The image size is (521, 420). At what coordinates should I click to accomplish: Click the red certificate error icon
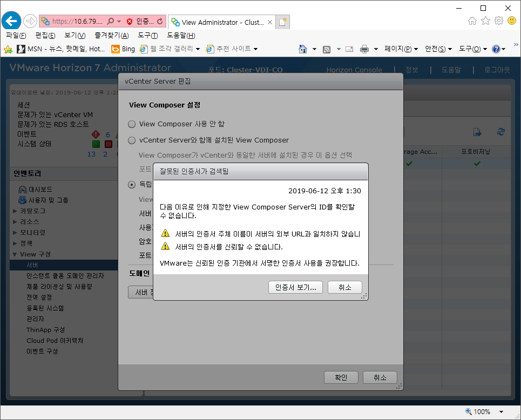[130, 22]
